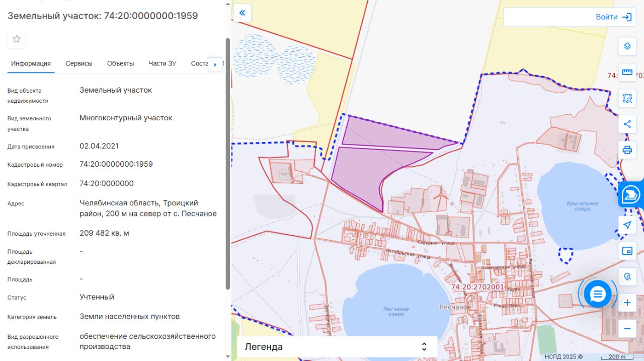Activate search-by-area selection tool
Viewport: 644px width, 361px height.
click(x=627, y=98)
